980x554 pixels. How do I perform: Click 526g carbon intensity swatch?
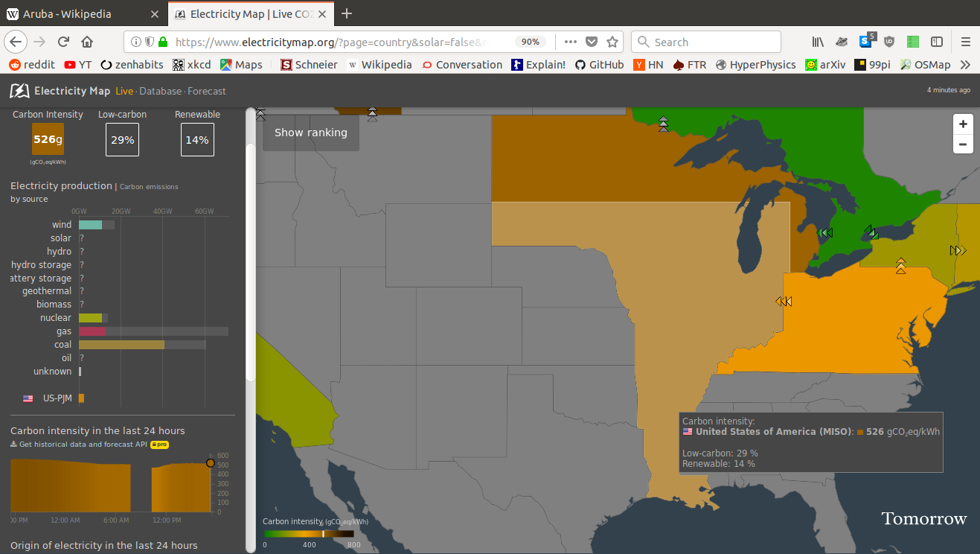pos(48,139)
